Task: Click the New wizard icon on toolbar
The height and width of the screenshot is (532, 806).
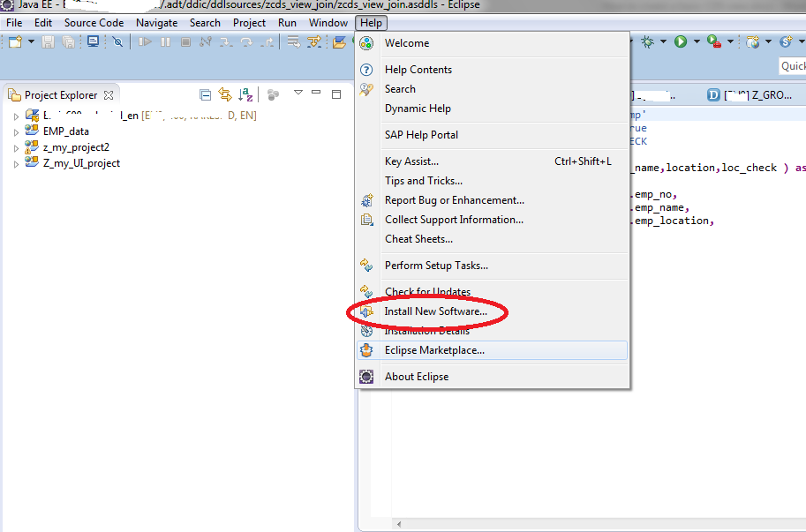Action: click(x=14, y=41)
